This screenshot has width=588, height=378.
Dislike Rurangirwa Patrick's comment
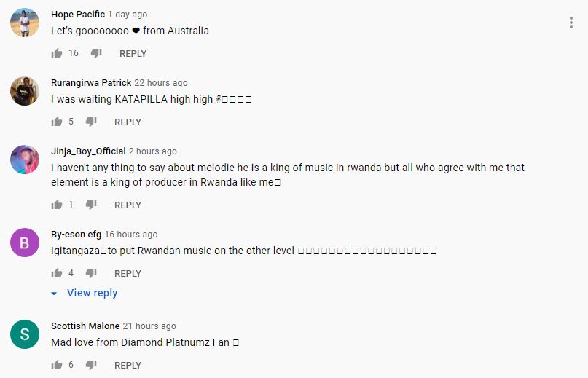(x=91, y=122)
